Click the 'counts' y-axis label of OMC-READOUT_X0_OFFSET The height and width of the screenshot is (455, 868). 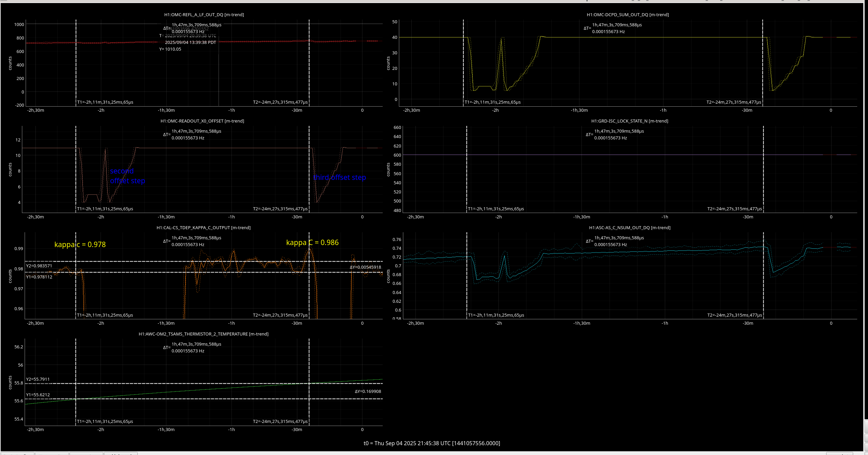pos(10,169)
